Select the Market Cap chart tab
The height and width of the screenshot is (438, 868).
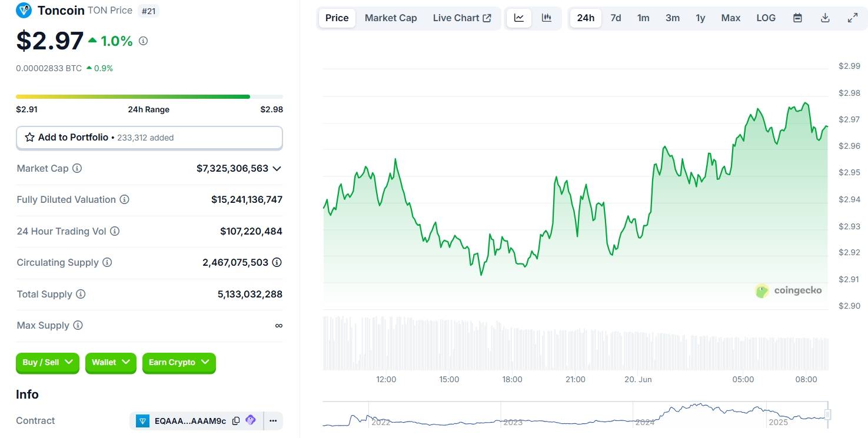[x=391, y=18]
